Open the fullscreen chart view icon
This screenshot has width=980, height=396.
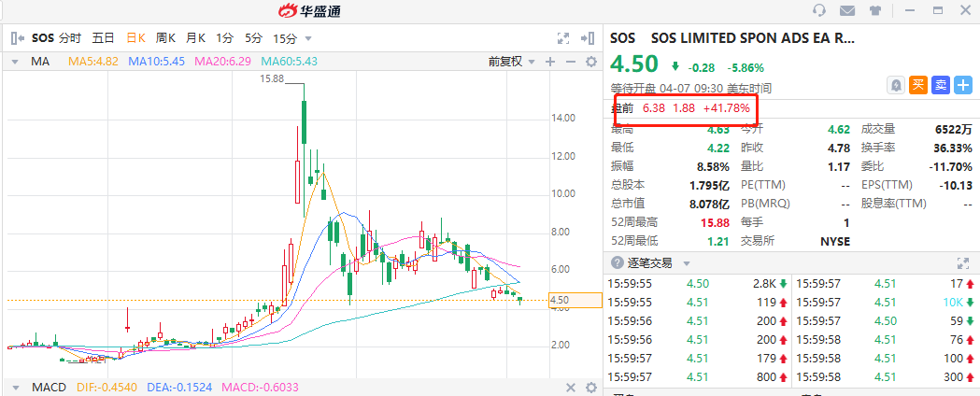click(x=563, y=38)
